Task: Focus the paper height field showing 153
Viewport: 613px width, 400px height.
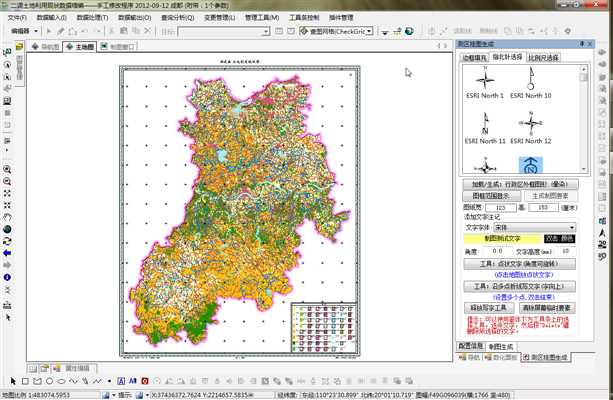Action: tap(543, 208)
